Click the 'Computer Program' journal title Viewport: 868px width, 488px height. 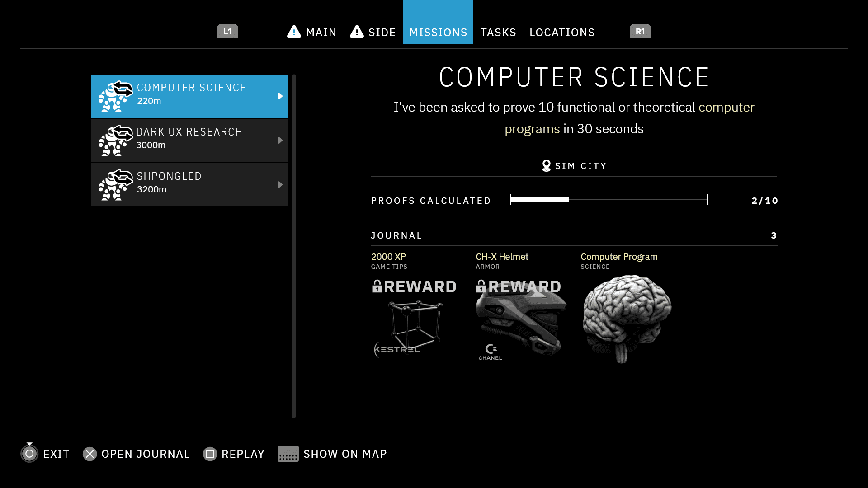[x=619, y=257]
